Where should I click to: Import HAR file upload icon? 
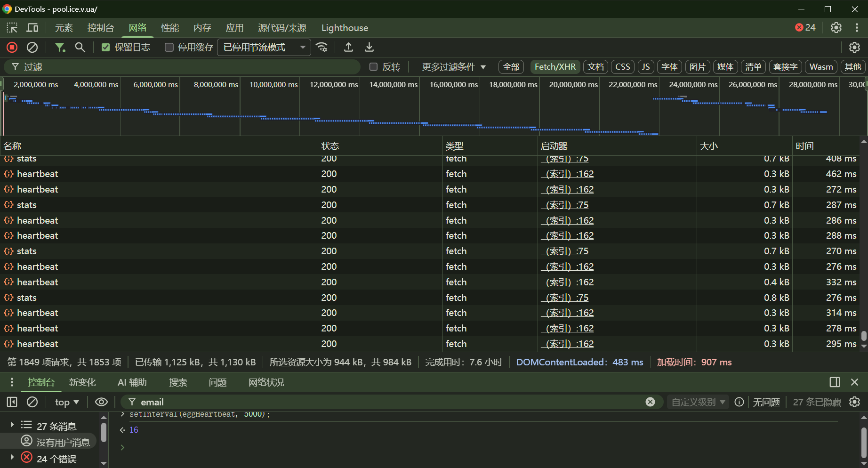[348, 47]
